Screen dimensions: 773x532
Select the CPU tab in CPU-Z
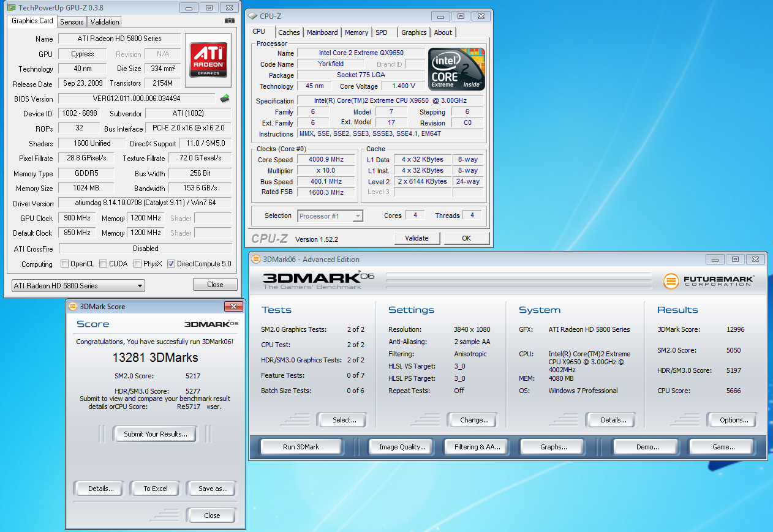coord(259,31)
